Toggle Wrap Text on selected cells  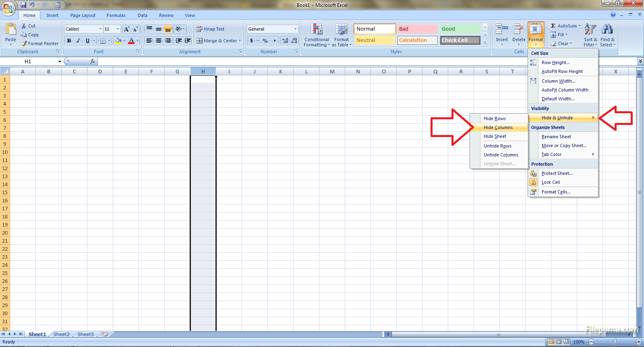[210, 29]
